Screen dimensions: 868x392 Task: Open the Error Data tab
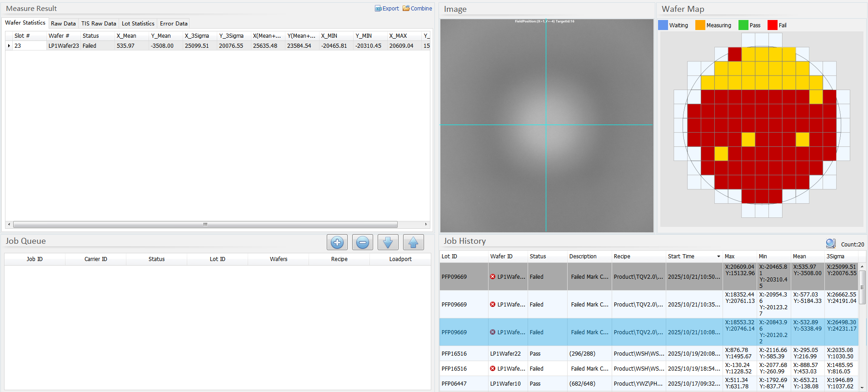click(x=174, y=24)
